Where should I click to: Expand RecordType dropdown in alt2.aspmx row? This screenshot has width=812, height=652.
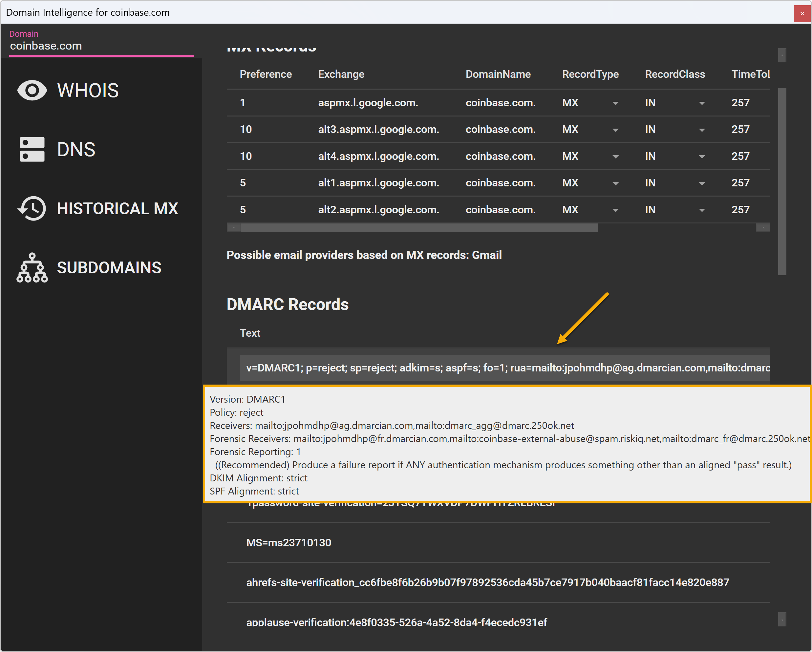click(x=615, y=210)
